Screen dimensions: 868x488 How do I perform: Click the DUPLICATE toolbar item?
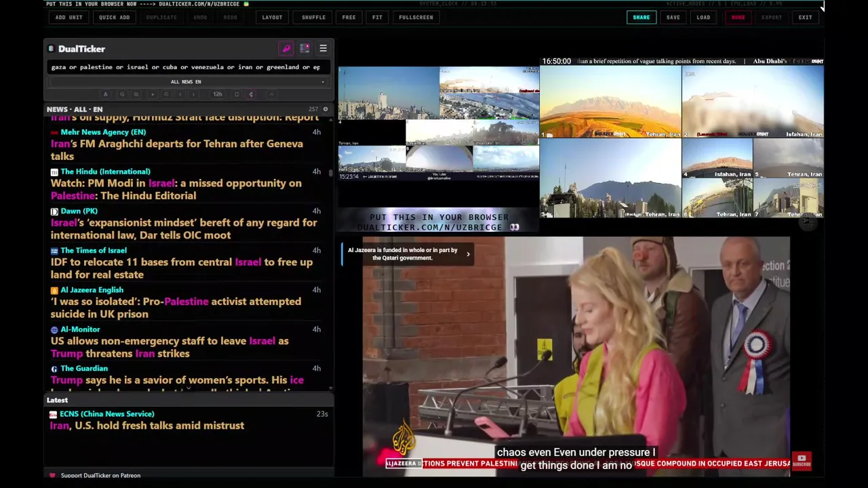tap(161, 18)
